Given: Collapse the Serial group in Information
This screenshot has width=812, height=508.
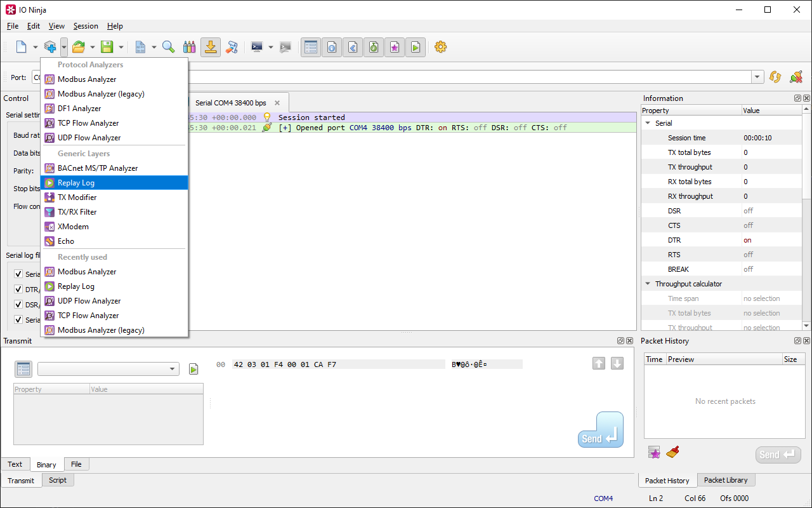Looking at the screenshot, I should pyautogui.click(x=648, y=123).
